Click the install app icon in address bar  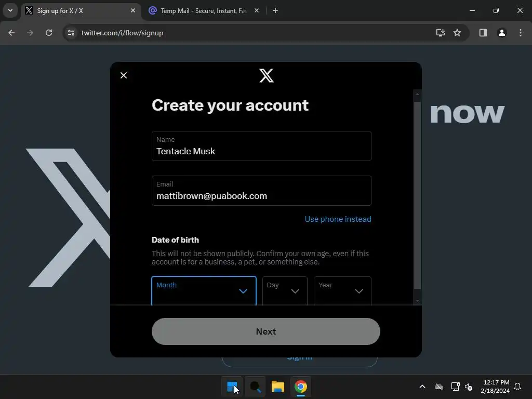(x=440, y=33)
